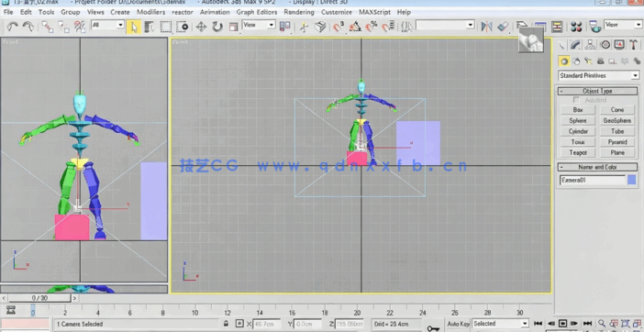644x332 pixels.
Task: Switch to the Motion panel tab
Action: tap(605, 45)
